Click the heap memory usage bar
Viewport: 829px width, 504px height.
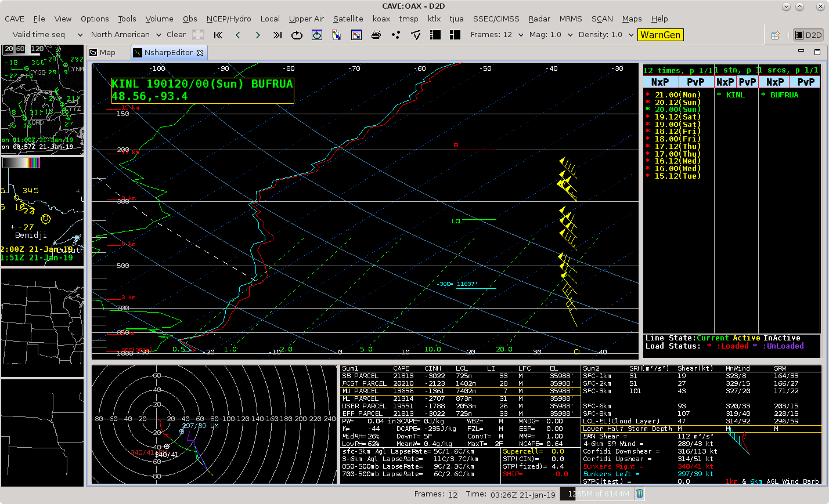click(x=597, y=494)
